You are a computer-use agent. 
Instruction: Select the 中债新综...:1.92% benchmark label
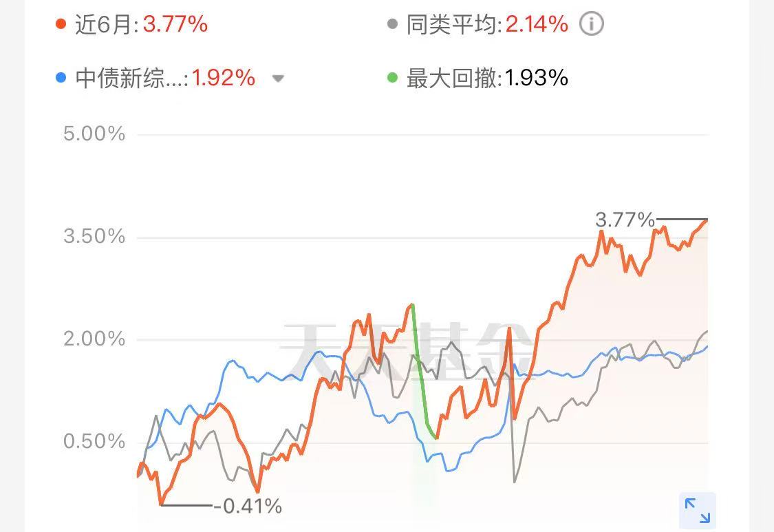165,78
